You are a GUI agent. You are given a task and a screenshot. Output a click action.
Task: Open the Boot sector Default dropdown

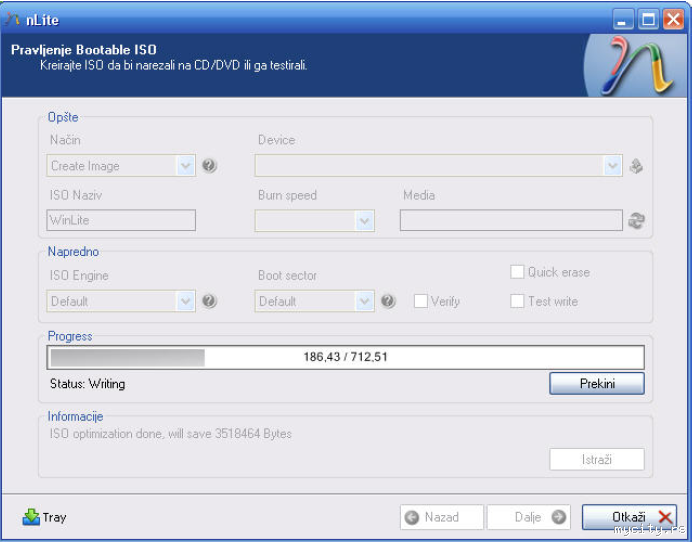[314, 301]
